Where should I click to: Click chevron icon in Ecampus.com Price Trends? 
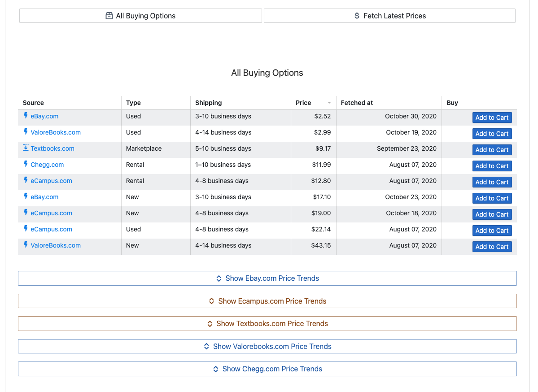coord(212,301)
